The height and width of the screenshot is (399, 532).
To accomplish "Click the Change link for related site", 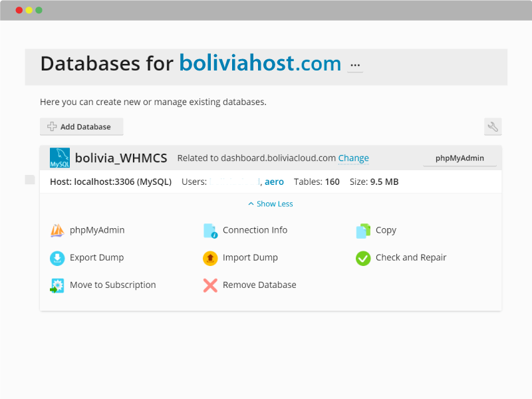I will point(354,158).
